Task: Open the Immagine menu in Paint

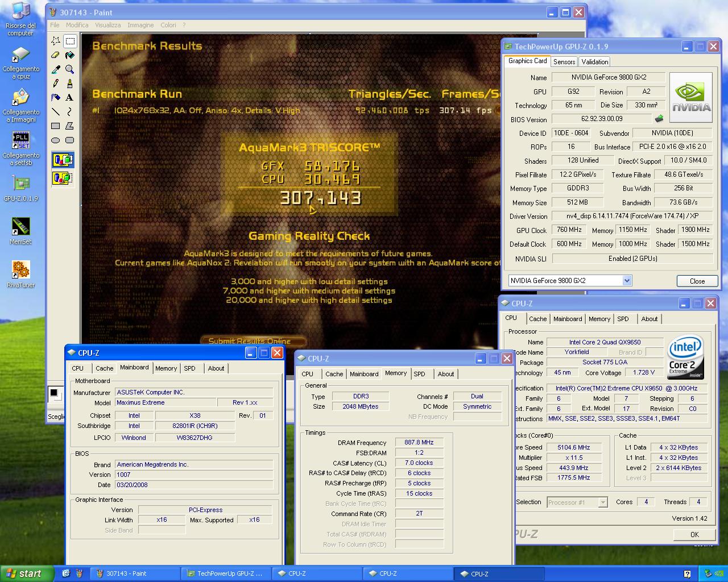Action: (x=140, y=25)
